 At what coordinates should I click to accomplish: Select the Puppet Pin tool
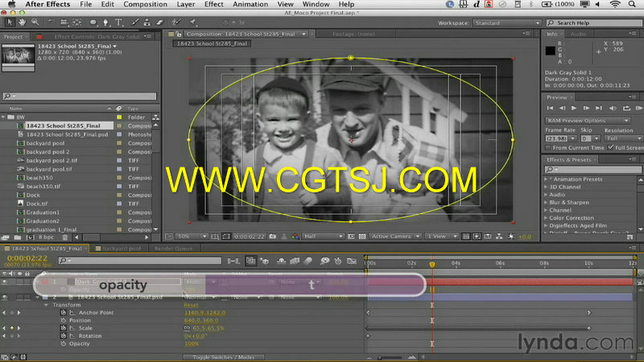[192, 23]
